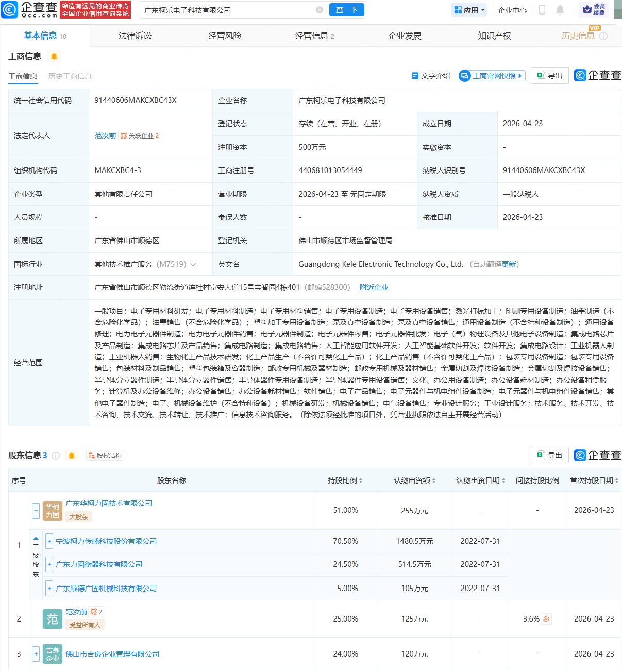Viewport: 622px width, 672px height.
Task: Open 股权结构 equity structure chart
Action: [x=105, y=456]
